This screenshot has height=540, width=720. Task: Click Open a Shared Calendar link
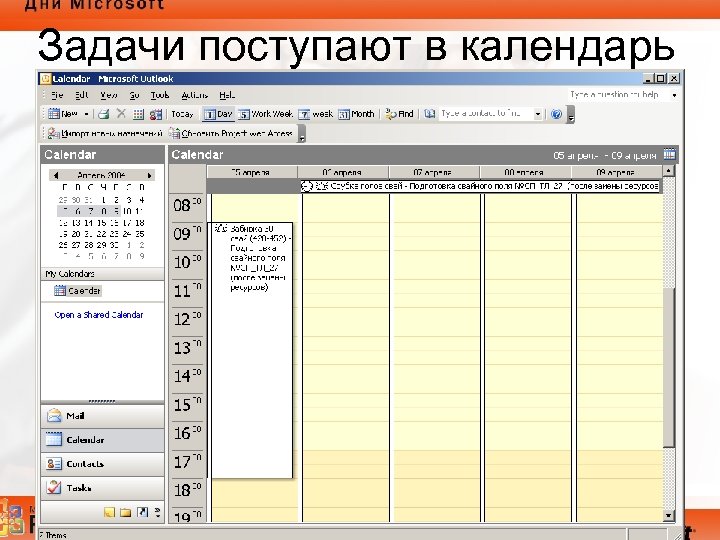tap(99, 315)
